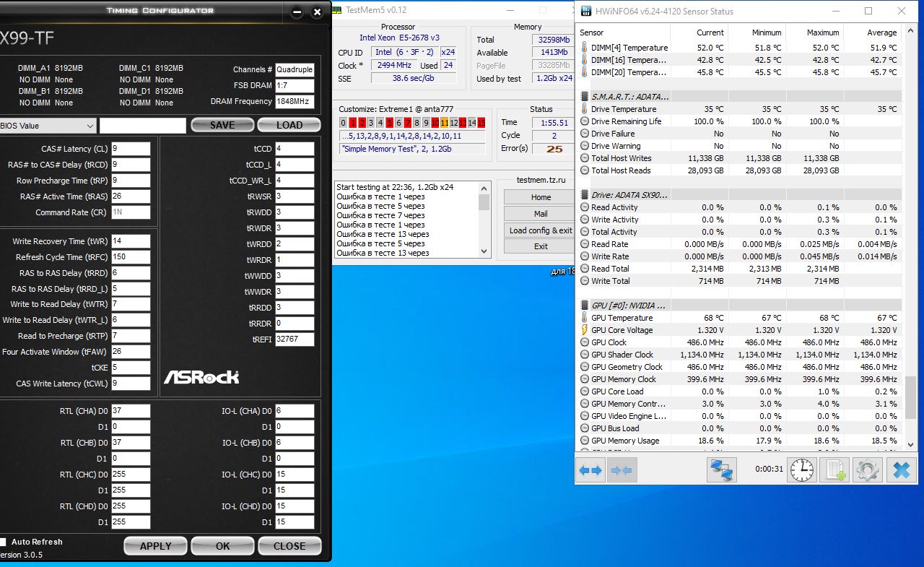The width and height of the screenshot is (924, 567).
Task: Click the round icon beside Total Host Writes
Action: pos(585,158)
